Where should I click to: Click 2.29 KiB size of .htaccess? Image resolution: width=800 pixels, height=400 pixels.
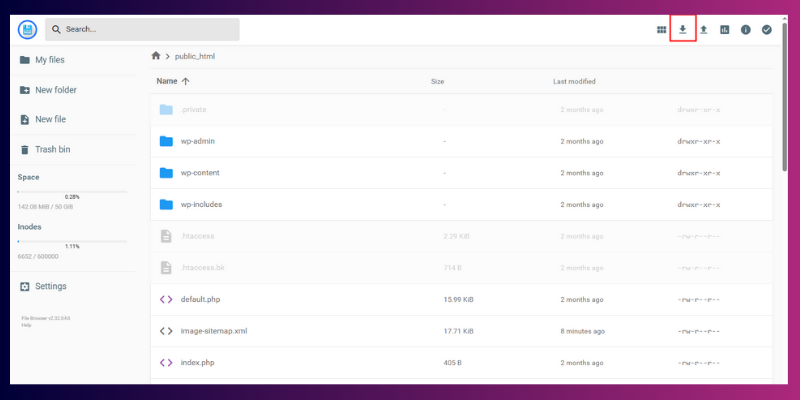pos(457,236)
